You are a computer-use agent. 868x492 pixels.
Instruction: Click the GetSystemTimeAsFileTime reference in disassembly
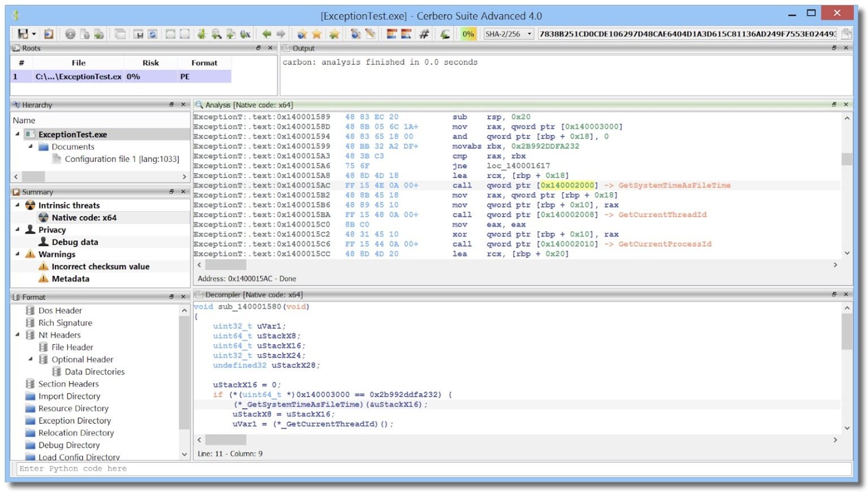point(674,185)
